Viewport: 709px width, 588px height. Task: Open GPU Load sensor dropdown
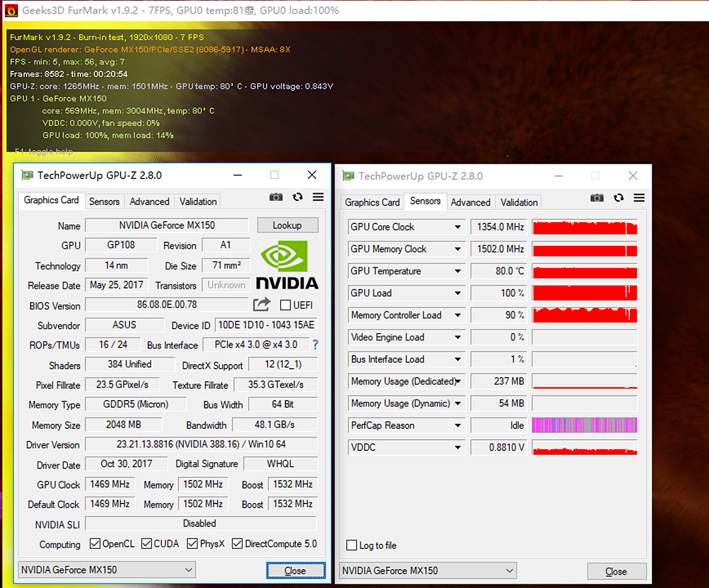point(457,293)
